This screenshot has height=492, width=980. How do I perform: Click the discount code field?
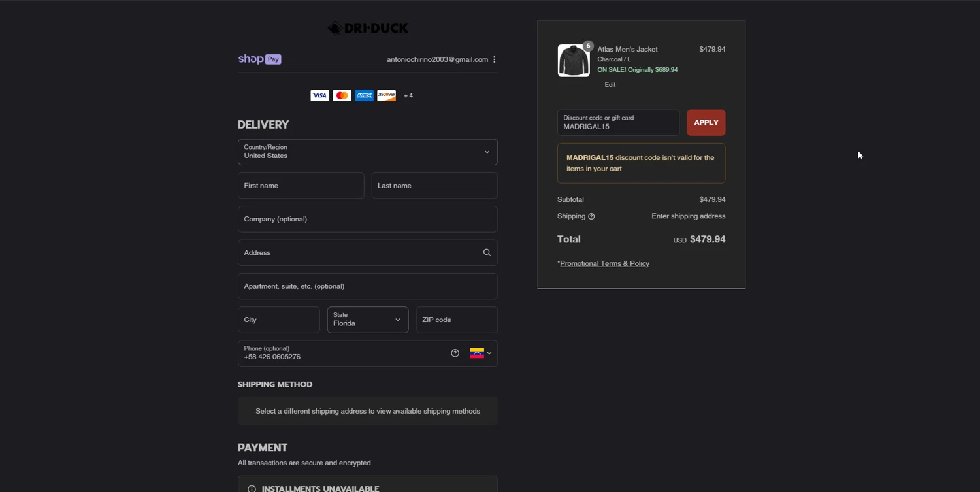[618, 122]
